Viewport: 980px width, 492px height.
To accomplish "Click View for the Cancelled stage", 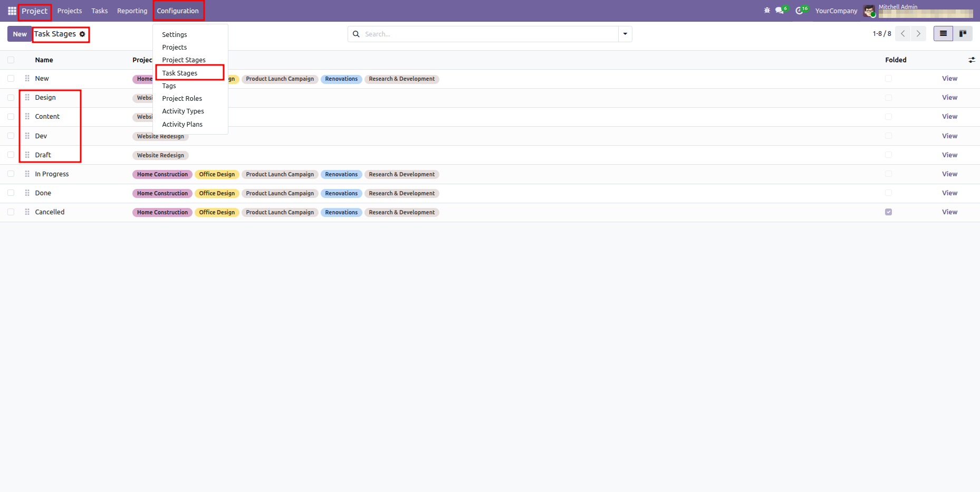I will pos(949,212).
